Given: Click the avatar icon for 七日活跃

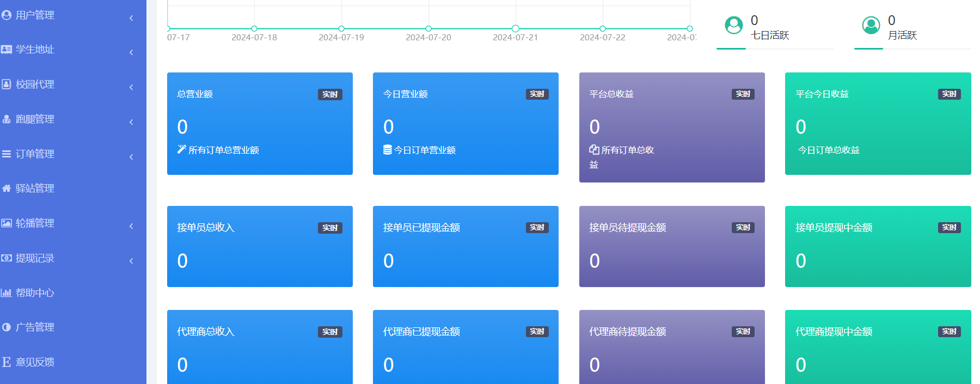Looking at the screenshot, I should (733, 25).
